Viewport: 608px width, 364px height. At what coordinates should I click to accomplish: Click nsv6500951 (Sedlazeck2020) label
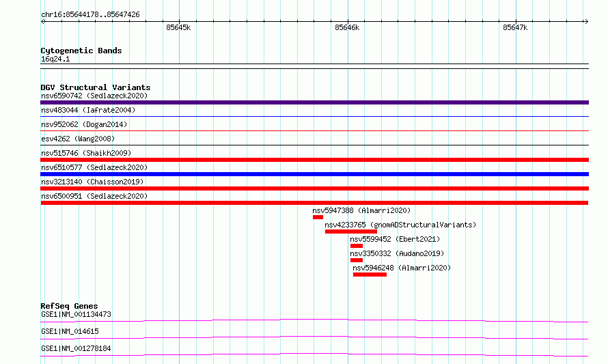[94, 196]
